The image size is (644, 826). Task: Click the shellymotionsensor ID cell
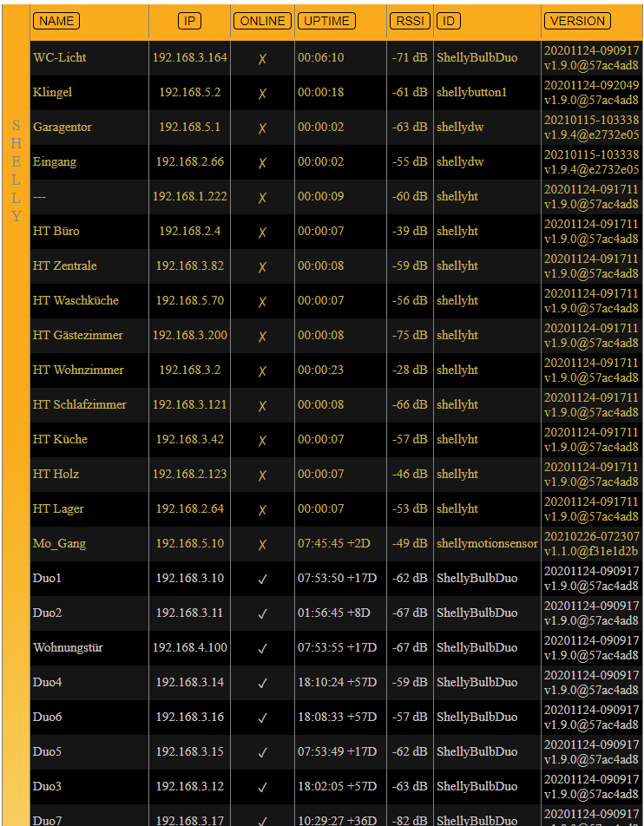point(487,544)
